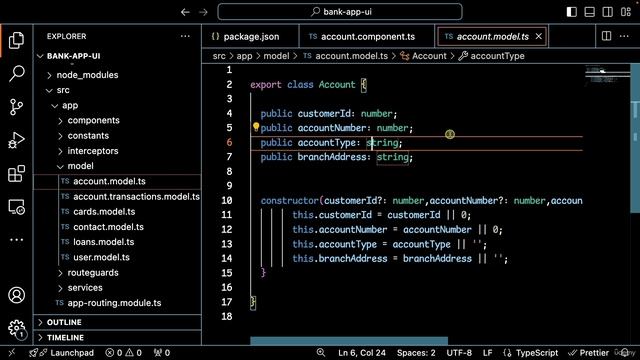Toggle the secondary side bar layout icon
Screen dimensions: 640x360
(x=607, y=12)
